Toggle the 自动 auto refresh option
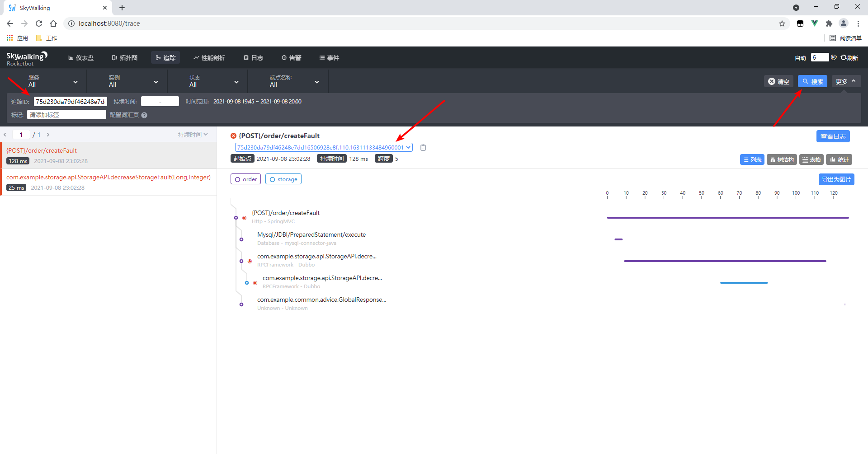This screenshot has width=868, height=454. pyautogui.click(x=800, y=58)
